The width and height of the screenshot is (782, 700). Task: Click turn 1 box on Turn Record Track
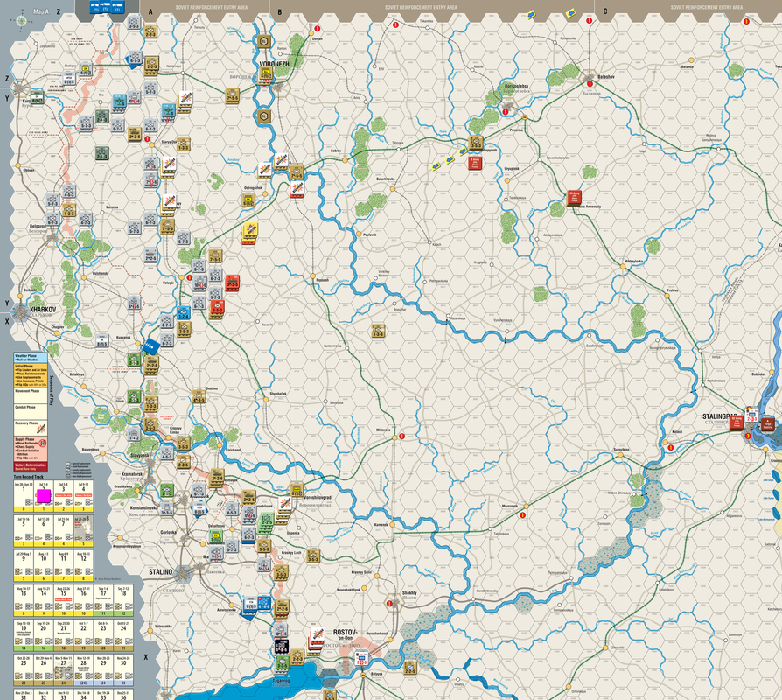click(x=24, y=496)
